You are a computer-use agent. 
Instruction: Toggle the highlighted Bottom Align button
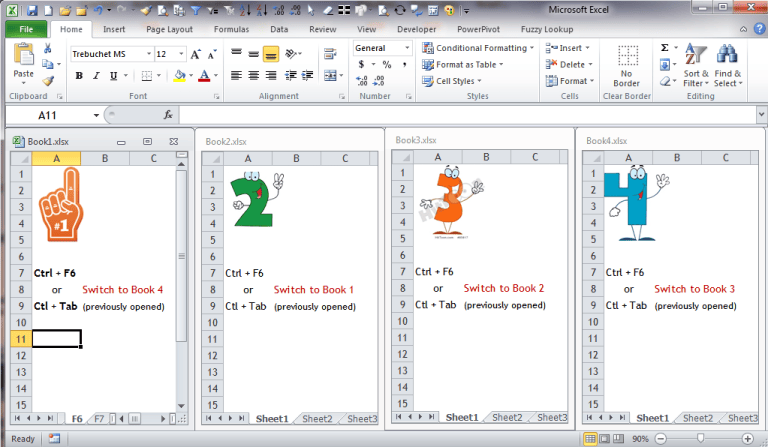(271, 53)
